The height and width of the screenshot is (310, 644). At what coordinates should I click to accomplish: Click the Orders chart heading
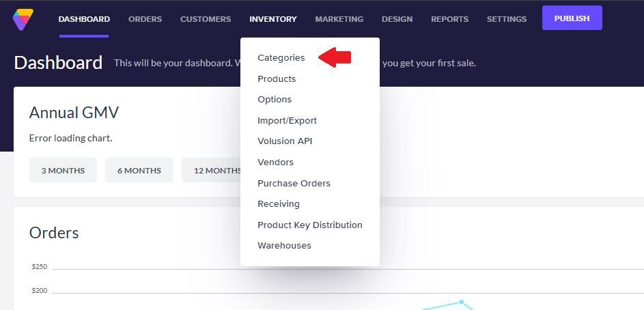[54, 233]
